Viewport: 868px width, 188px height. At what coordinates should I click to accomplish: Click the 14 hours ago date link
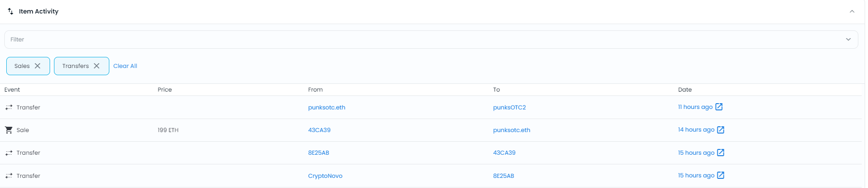(x=696, y=130)
